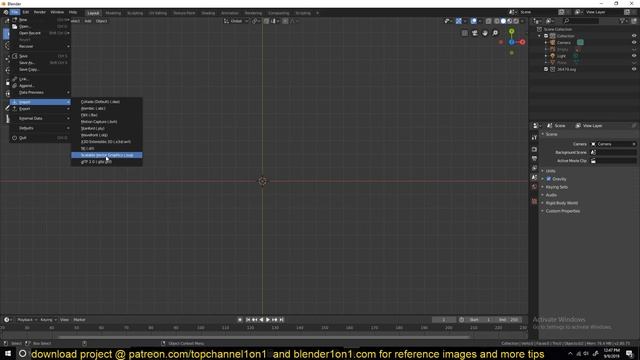This screenshot has width=640, height=360.
Task: Select Light item in outliner
Action: (x=562, y=56)
